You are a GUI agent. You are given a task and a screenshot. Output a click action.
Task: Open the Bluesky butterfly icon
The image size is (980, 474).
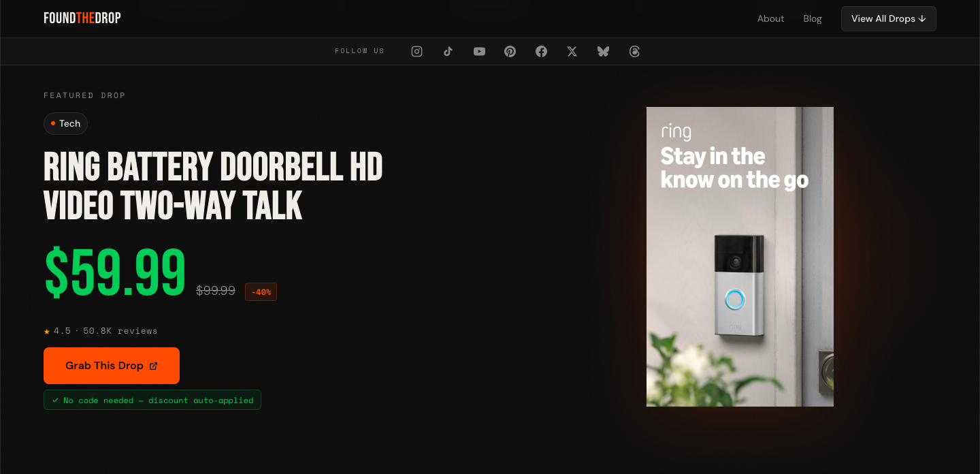[603, 51]
